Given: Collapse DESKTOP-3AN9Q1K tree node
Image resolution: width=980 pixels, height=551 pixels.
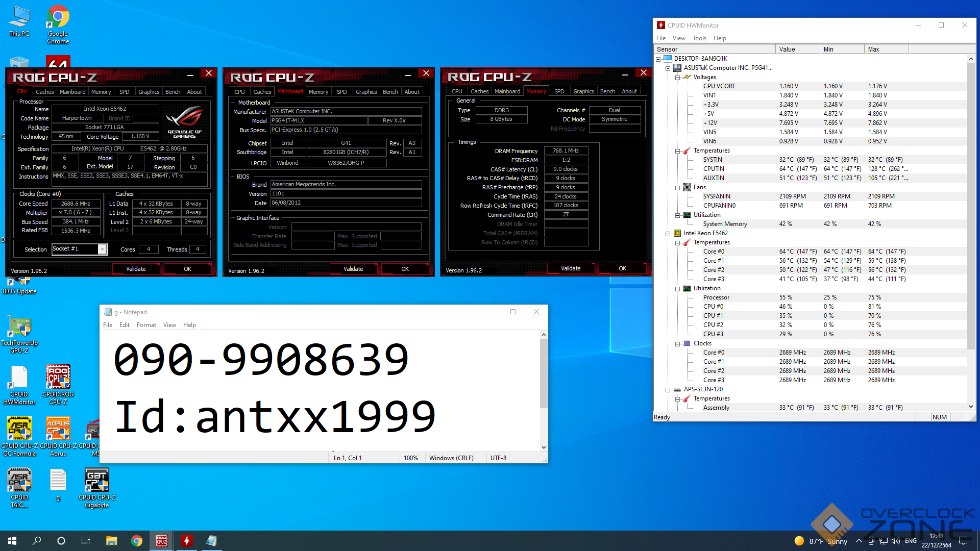Looking at the screenshot, I should click(658, 59).
